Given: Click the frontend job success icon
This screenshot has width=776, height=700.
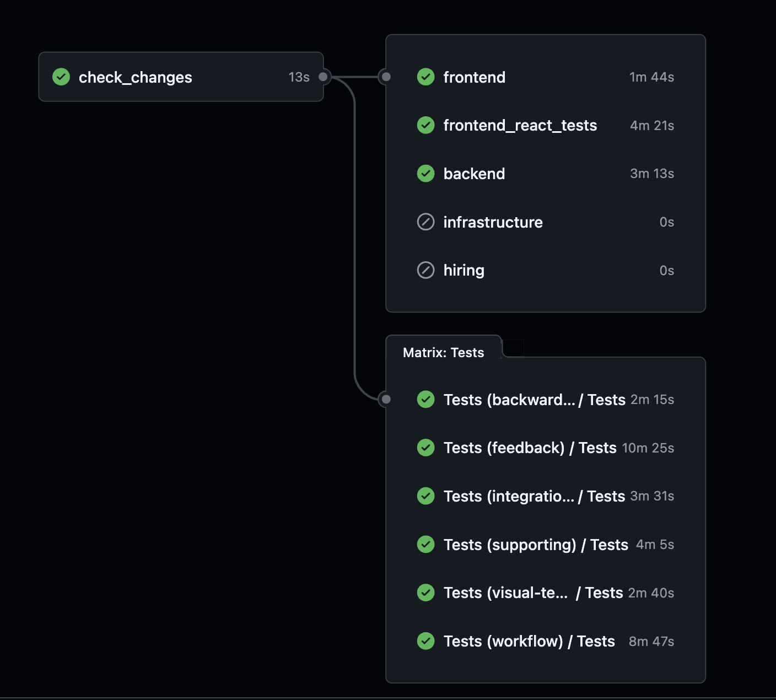Looking at the screenshot, I should [425, 77].
